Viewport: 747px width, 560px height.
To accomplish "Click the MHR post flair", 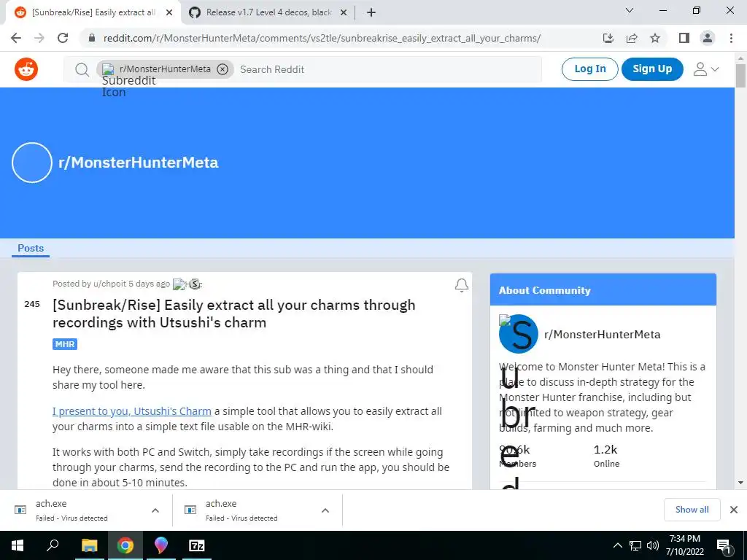I will pos(65,344).
